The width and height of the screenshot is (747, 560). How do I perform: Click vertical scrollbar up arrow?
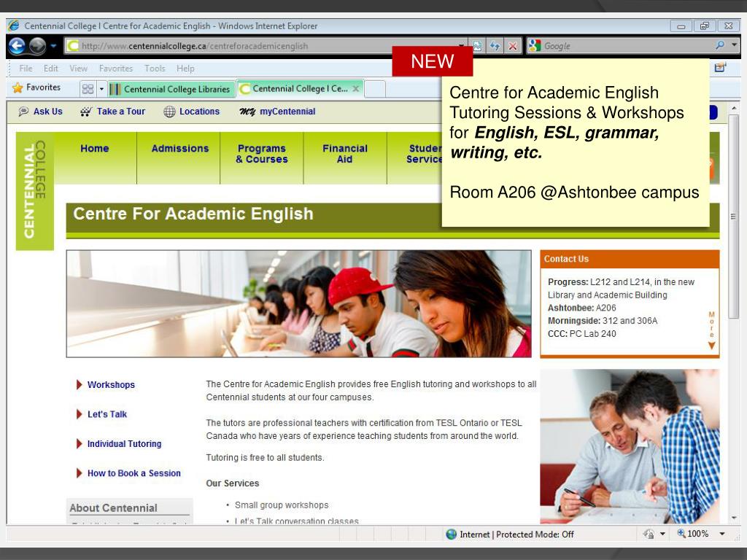[734, 109]
